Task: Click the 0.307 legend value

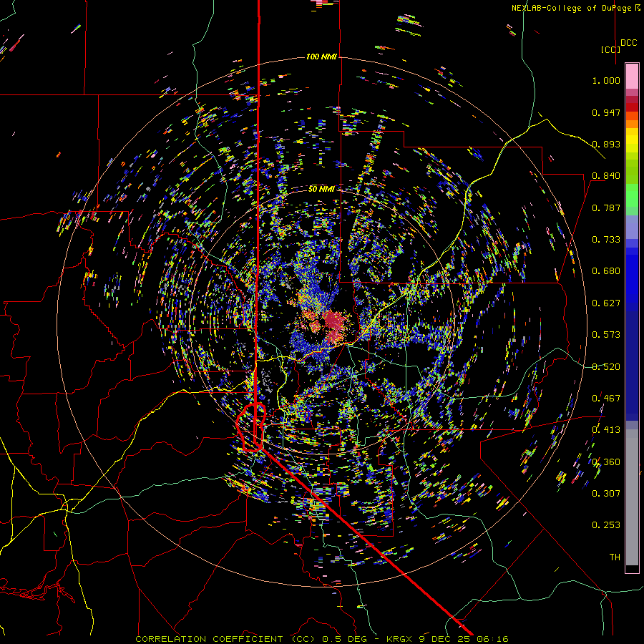Action: 606,493
